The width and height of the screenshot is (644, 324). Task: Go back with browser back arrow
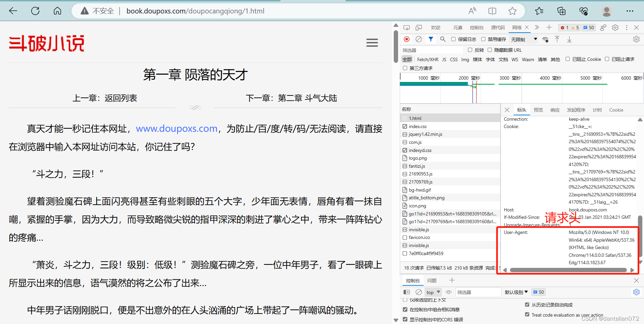tap(13, 11)
